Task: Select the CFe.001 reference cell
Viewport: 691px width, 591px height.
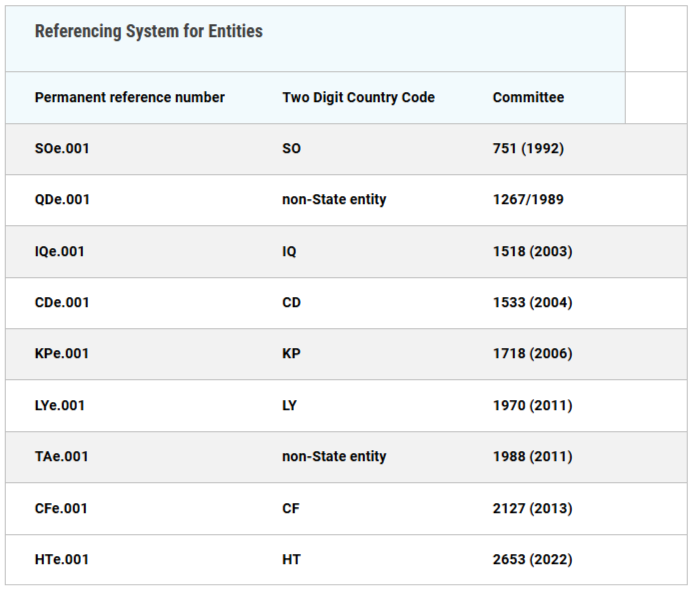Action: point(61,509)
